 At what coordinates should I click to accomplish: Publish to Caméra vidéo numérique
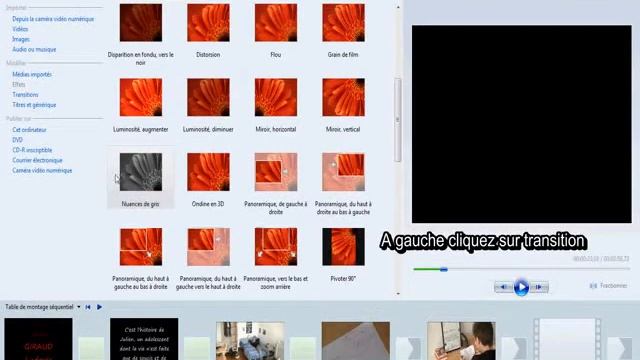click(x=42, y=171)
